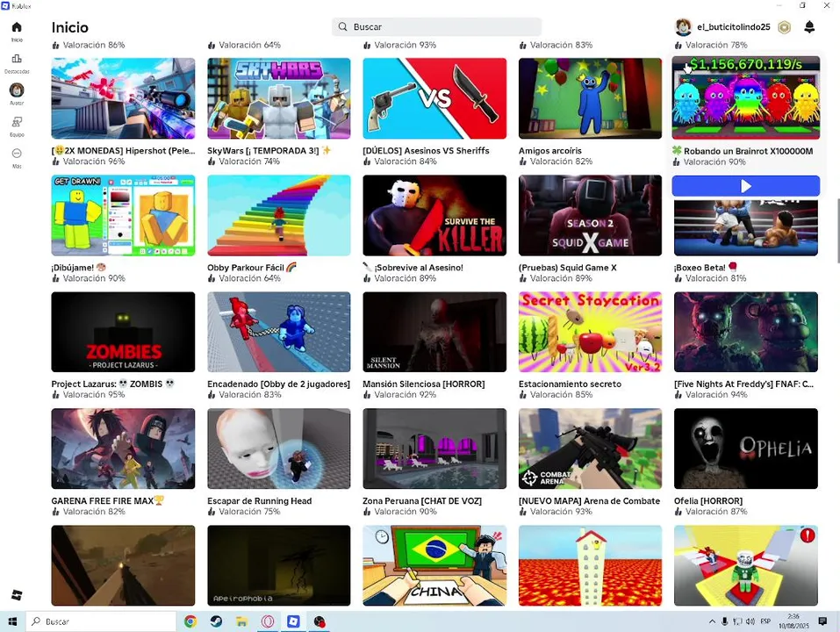Open the lava tower game thumbnail

(x=590, y=565)
